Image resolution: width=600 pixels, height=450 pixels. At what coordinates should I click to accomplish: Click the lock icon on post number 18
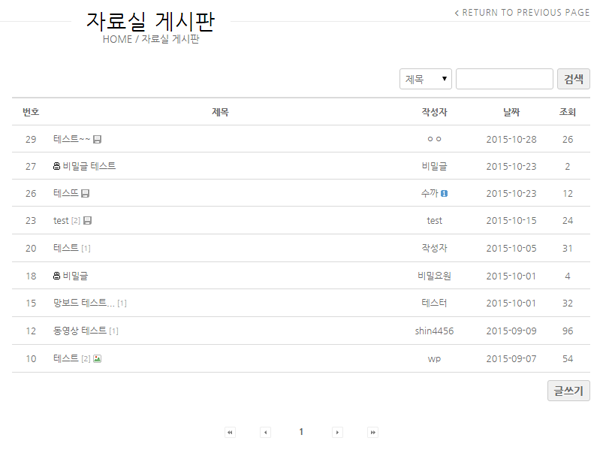click(57, 276)
